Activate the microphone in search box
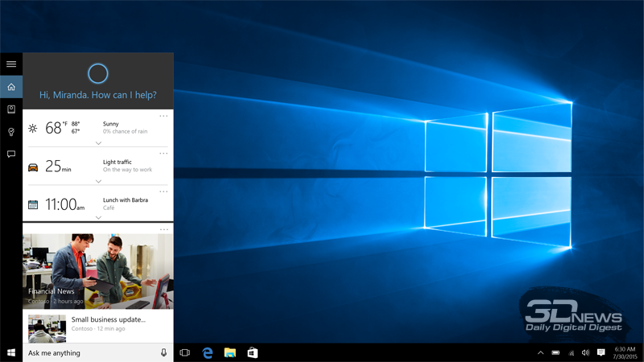This screenshot has height=362, width=644. coord(163,352)
